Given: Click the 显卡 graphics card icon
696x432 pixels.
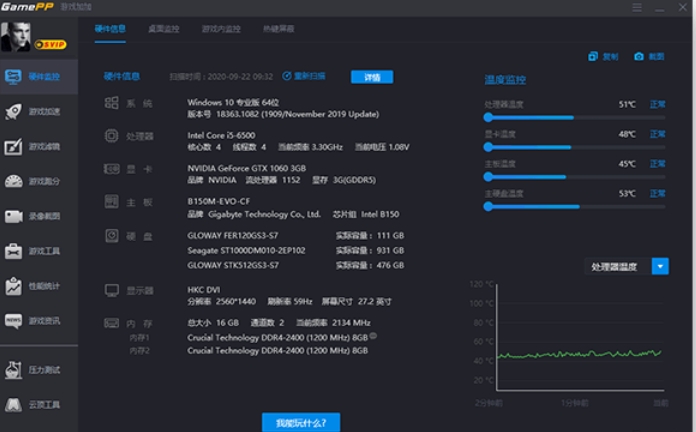Looking at the screenshot, I should 111,169.
